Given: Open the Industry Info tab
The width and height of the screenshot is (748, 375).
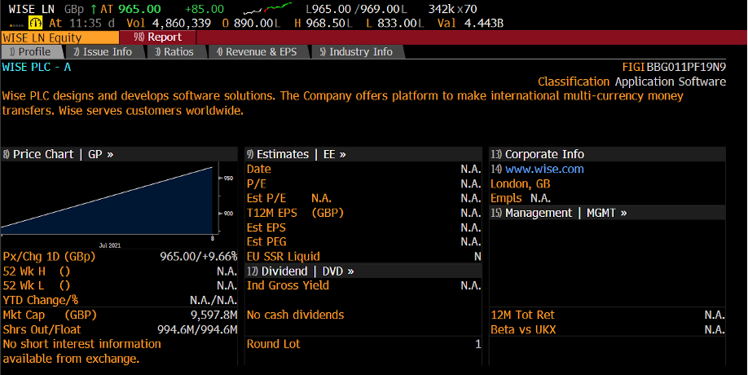Looking at the screenshot, I should tap(357, 52).
